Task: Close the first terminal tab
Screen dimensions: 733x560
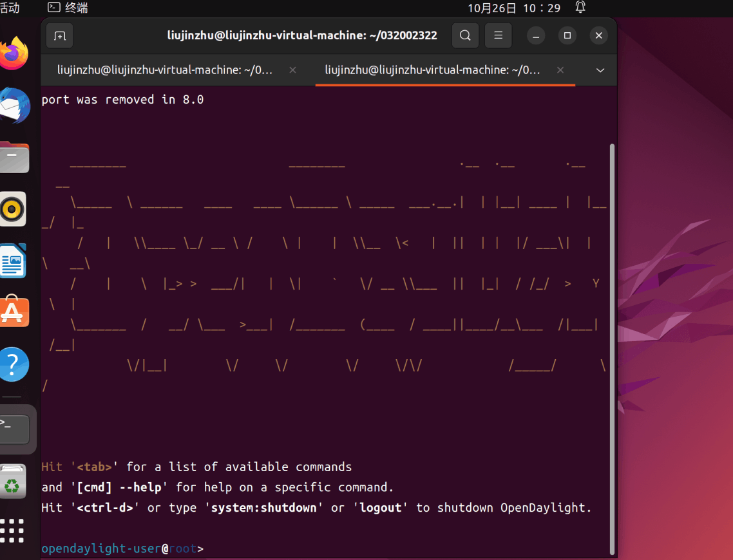Action: [x=292, y=70]
